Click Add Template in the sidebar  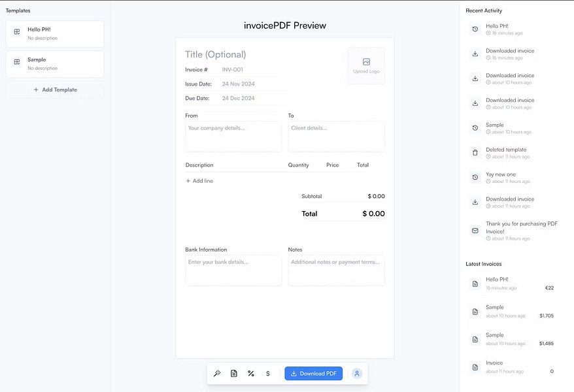coord(55,90)
